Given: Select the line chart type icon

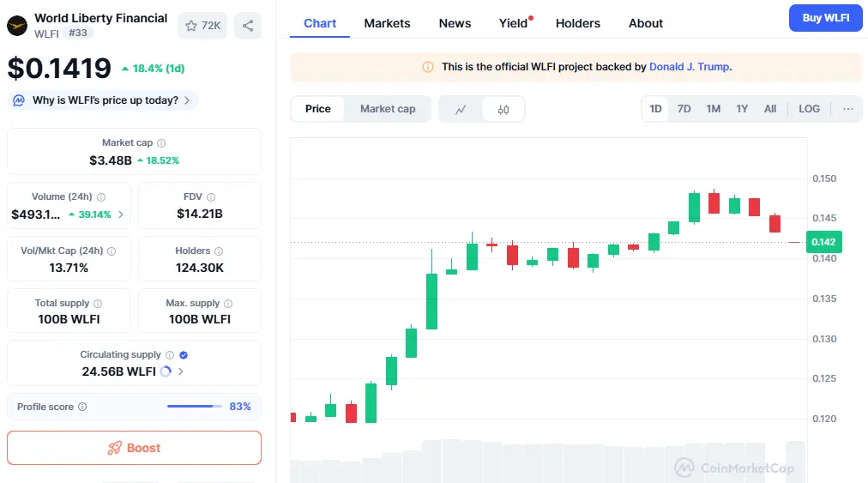Looking at the screenshot, I should click(x=461, y=109).
